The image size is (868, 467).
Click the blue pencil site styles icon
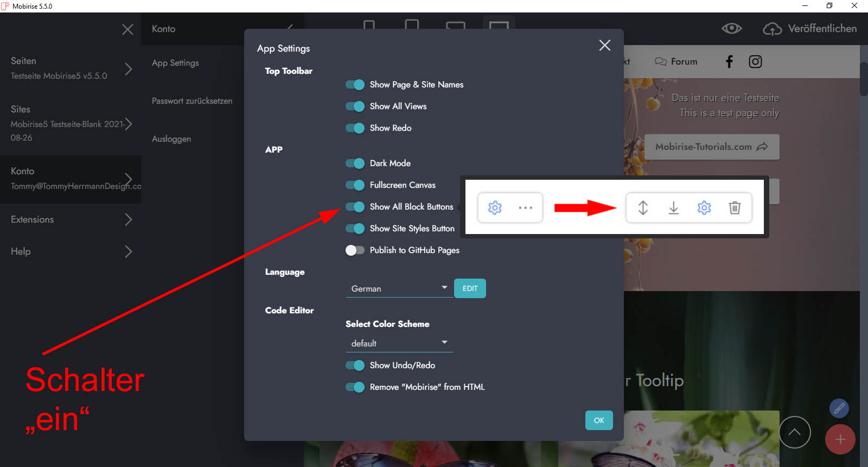[x=839, y=408]
